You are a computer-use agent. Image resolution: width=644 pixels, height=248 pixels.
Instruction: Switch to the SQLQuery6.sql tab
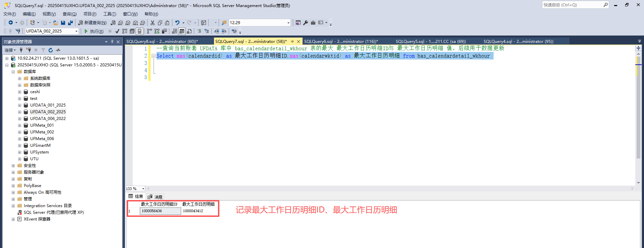[340, 42]
